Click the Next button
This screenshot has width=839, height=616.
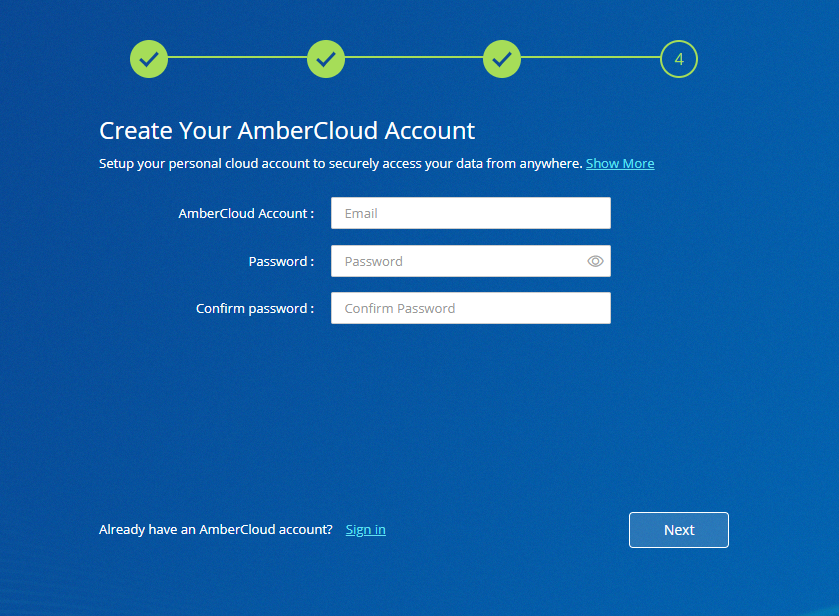tap(678, 530)
